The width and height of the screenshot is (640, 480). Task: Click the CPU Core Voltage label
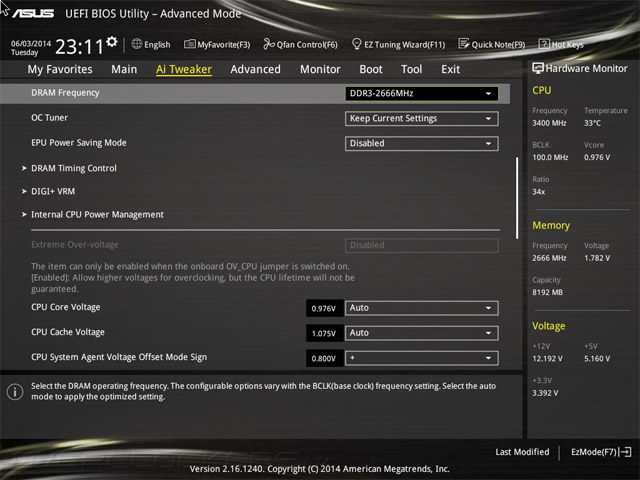(66, 307)
